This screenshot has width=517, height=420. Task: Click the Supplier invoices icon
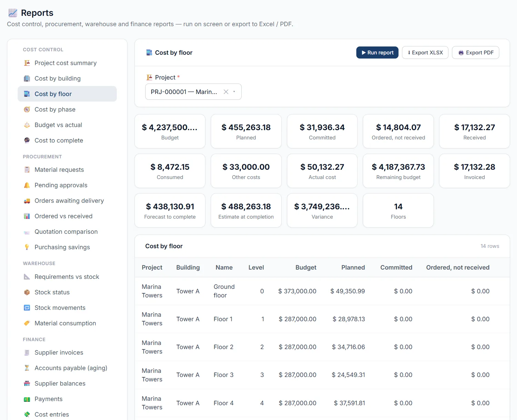click(x=27, y=353)
